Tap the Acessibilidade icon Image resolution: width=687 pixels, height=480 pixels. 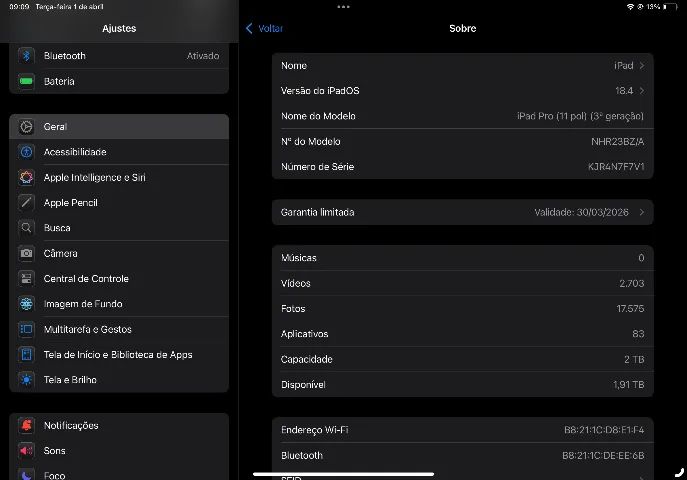tap(26, 152)
